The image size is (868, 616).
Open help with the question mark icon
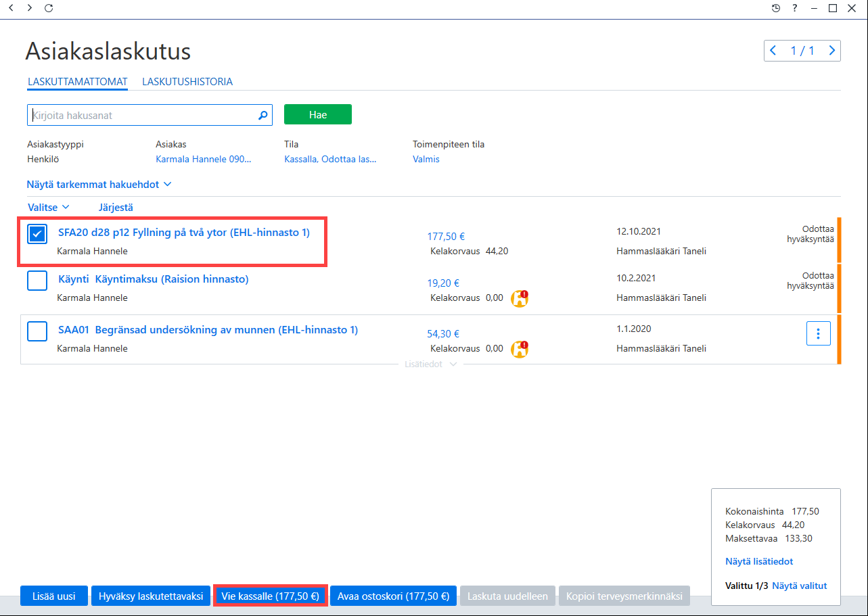(795, 8)
